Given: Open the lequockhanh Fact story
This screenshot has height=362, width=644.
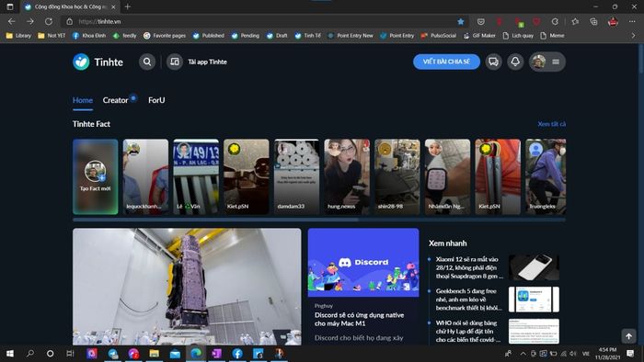Looking at the screenshot, I should coord(145,176).
